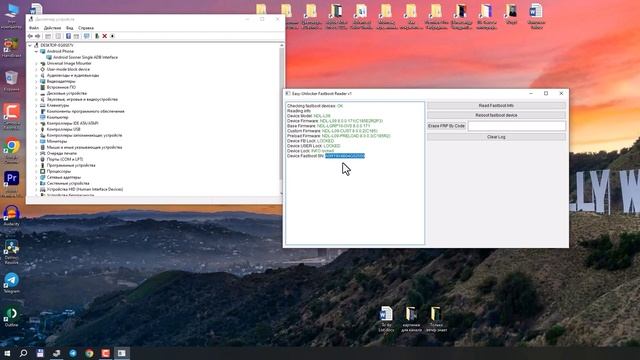
Task: Click the blue help icon in Device Manager toolbar
Action: click(68, 36)
